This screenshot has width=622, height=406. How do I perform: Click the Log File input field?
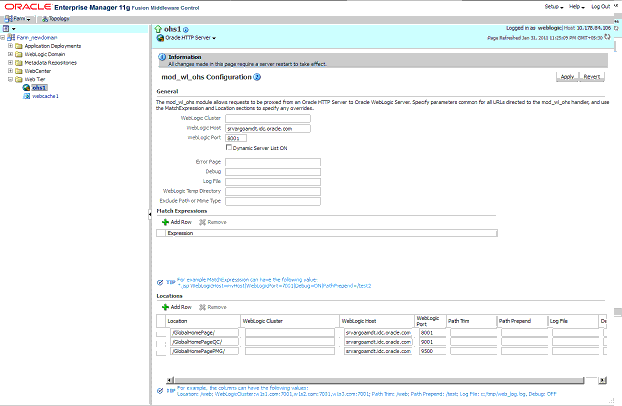[x=273, y=182]
